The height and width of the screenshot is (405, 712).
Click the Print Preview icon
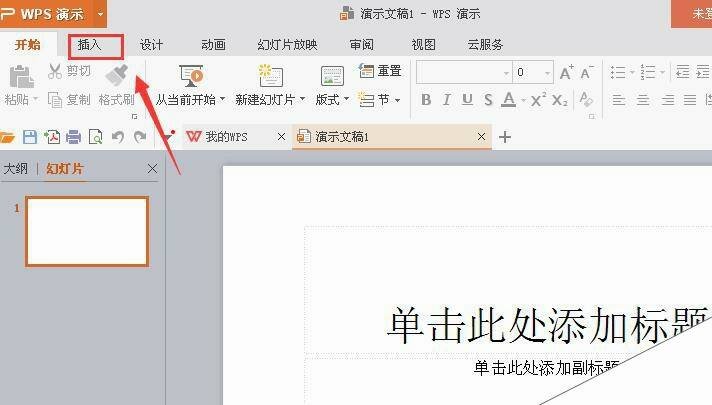pyautogui.click(x=95, y=137)
